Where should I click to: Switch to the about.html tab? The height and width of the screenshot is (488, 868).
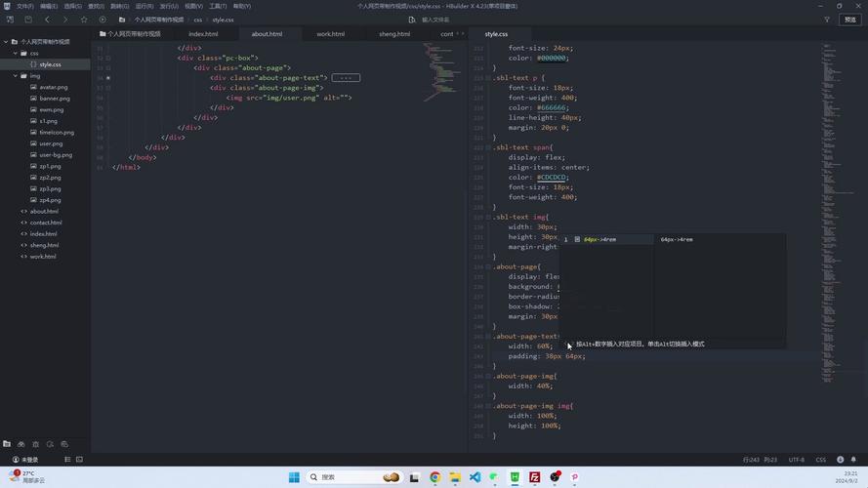(x=267, y=34)
